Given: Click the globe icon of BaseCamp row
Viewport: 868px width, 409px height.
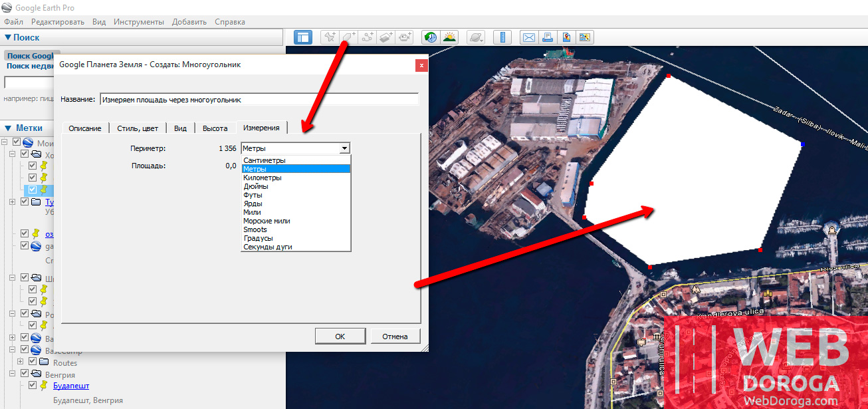Looking at the screenshot, I should 37,350.
